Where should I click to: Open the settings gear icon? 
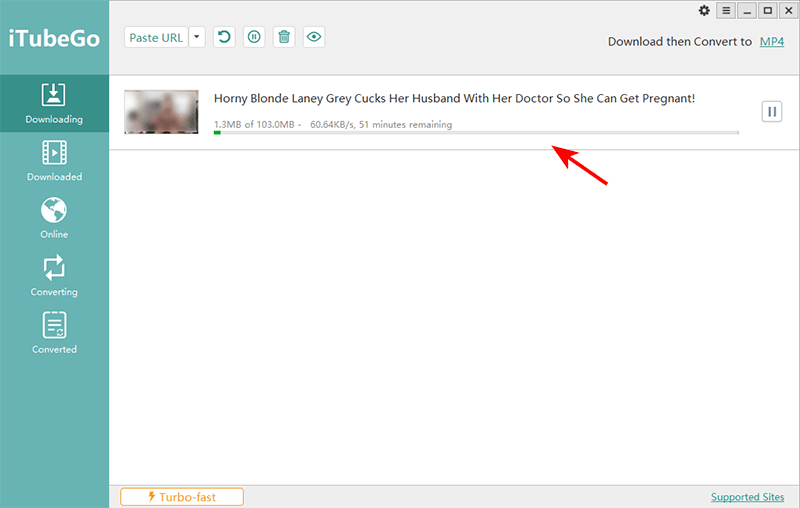[x=704, y=11]
